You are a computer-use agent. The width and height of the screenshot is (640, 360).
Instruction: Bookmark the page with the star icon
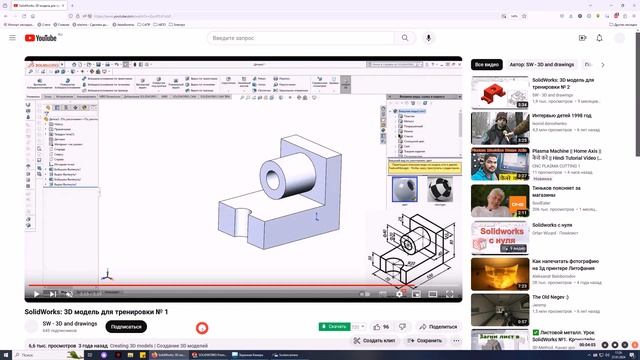coord(524,16)
